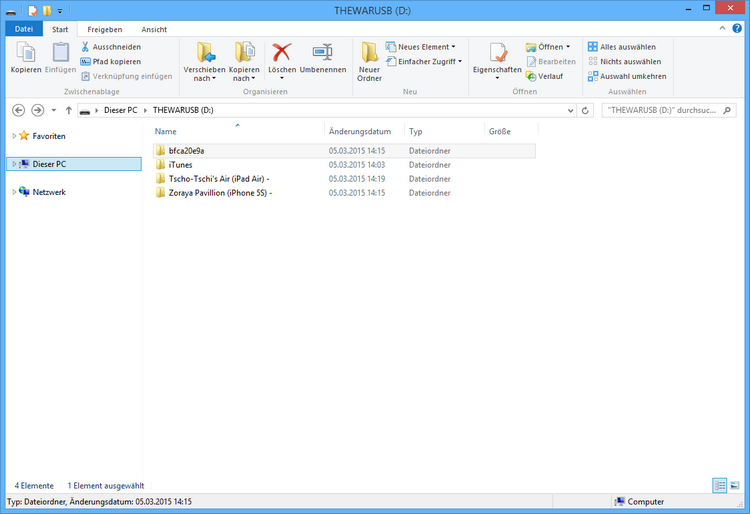Open the Datei menu tab
The height and width of the screenshot is (514, 750).
[x=24, y=29]
